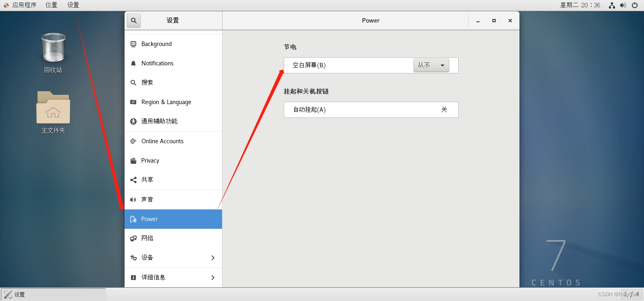Click the 设置 taskbar window button
This screenshot has height=301, width=644.
[53, 295]
